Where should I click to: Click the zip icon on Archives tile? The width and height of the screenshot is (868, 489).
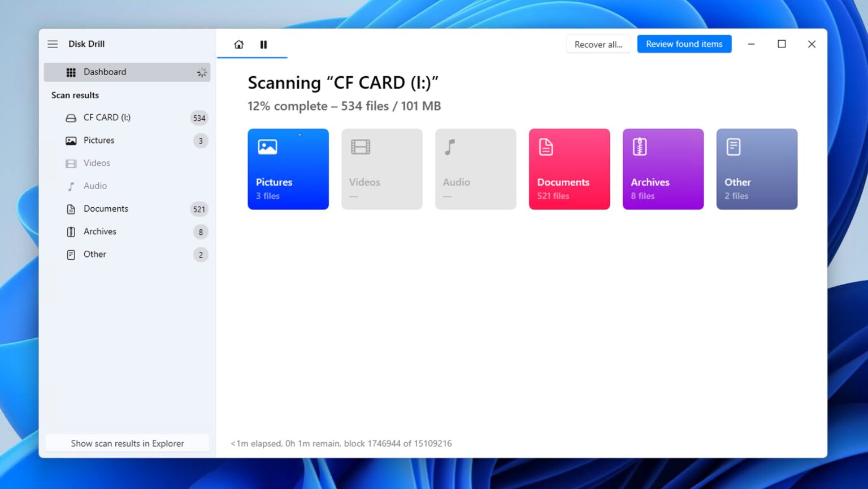pos(640,147)
